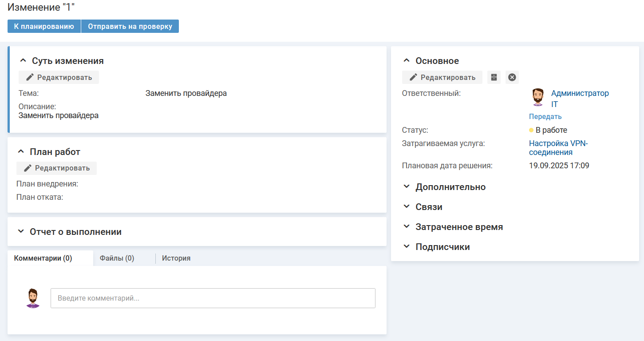Image resolution: width=644 pixels, height=341 pixels.
Task: Open the Настройка VPN-соединения service link
Action: 558,148
